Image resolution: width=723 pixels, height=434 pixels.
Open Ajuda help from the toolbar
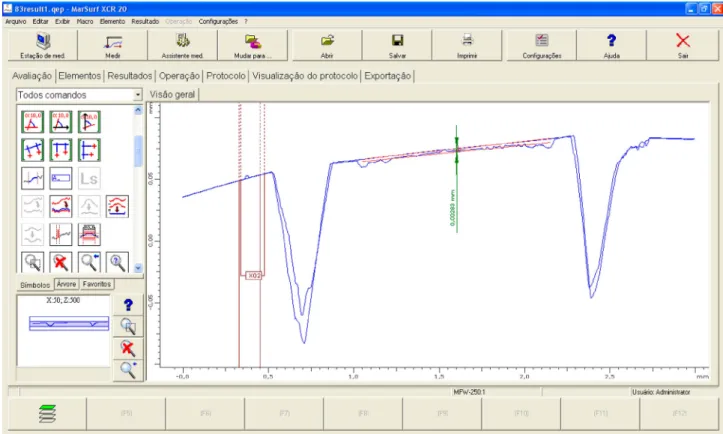[611, 45]
